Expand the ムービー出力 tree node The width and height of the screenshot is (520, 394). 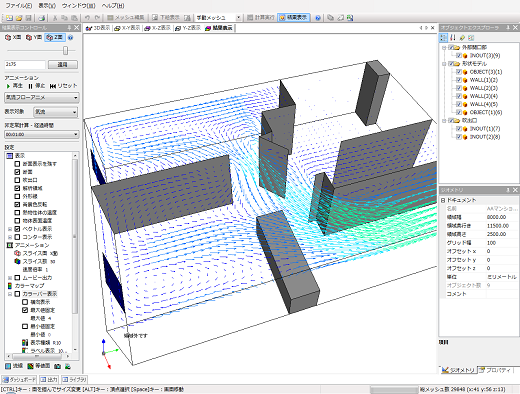point(10,278)
